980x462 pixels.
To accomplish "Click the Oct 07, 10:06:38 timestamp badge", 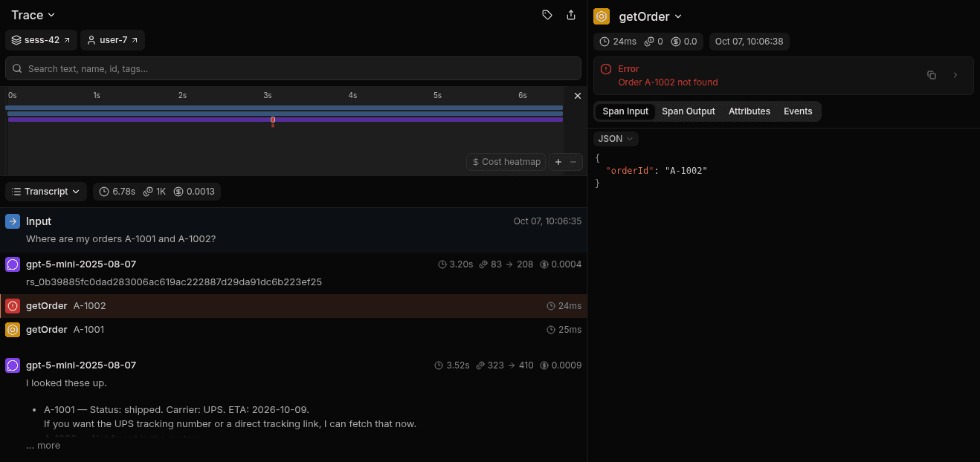I will click(x=749, y=42).
